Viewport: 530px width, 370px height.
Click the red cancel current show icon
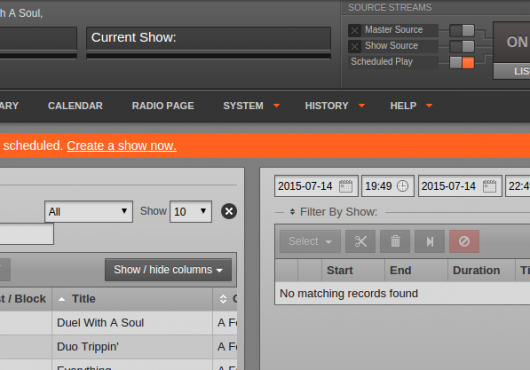(x=464, y=242)
